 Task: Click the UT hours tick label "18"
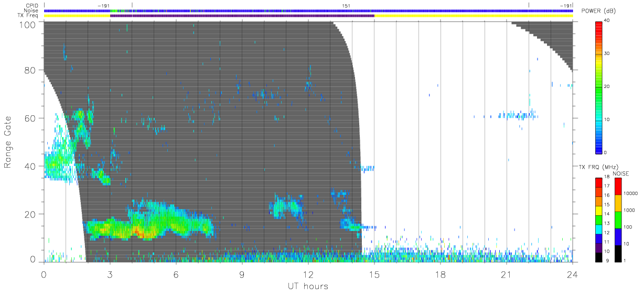pyautogui.click(x=440, y=274)
